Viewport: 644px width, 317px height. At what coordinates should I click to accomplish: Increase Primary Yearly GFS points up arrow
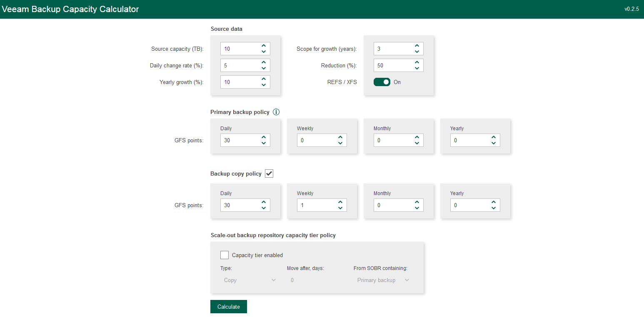494,137
